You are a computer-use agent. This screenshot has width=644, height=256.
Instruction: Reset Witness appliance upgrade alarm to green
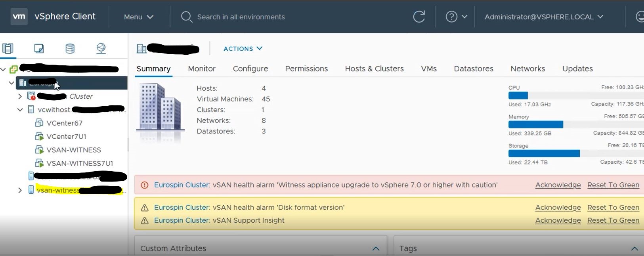click(613, 185)
